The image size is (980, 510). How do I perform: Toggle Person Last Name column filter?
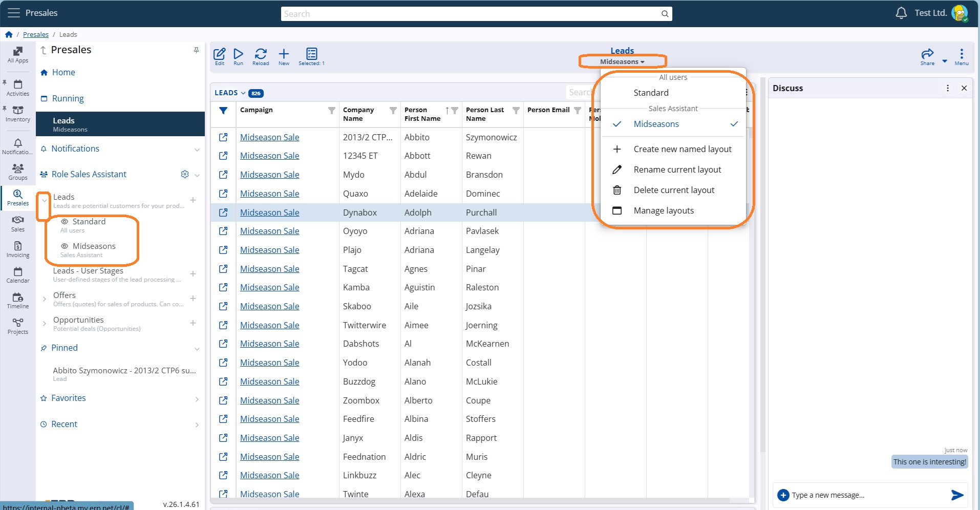[x=516, y=110]
